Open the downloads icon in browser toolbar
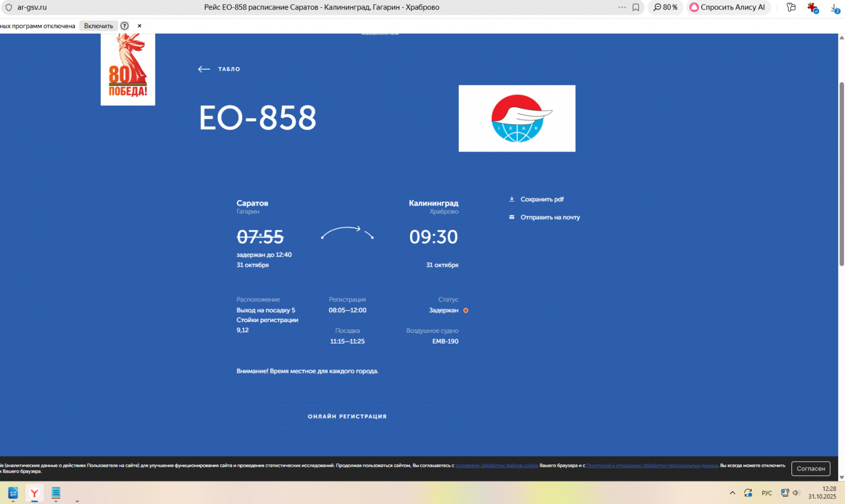845x504 pixels. click(834, 8)
